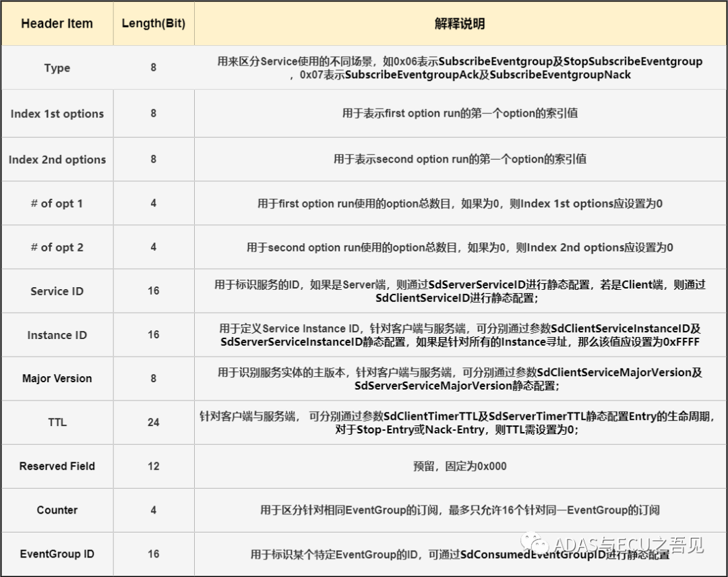Select the Instance ID cell

coord(57,335)
